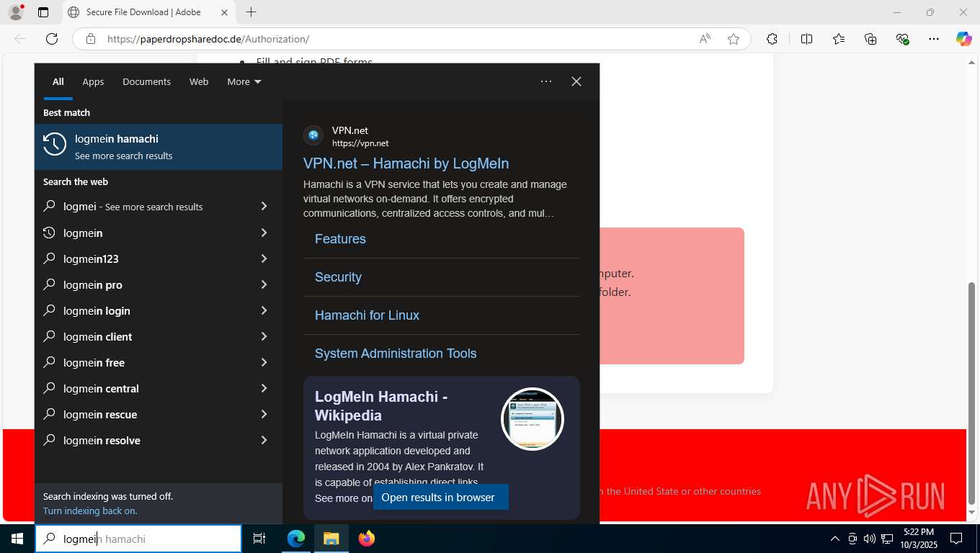This screenshot has width=980, height=553.
Task: Switch to the Web search tab
Action: [199, 81]
